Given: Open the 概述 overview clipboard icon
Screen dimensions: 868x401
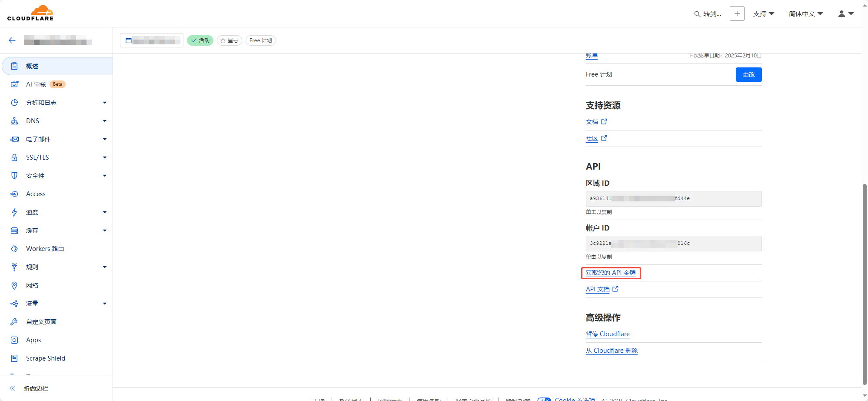Looking at the screenshot, I should point(14,66).
